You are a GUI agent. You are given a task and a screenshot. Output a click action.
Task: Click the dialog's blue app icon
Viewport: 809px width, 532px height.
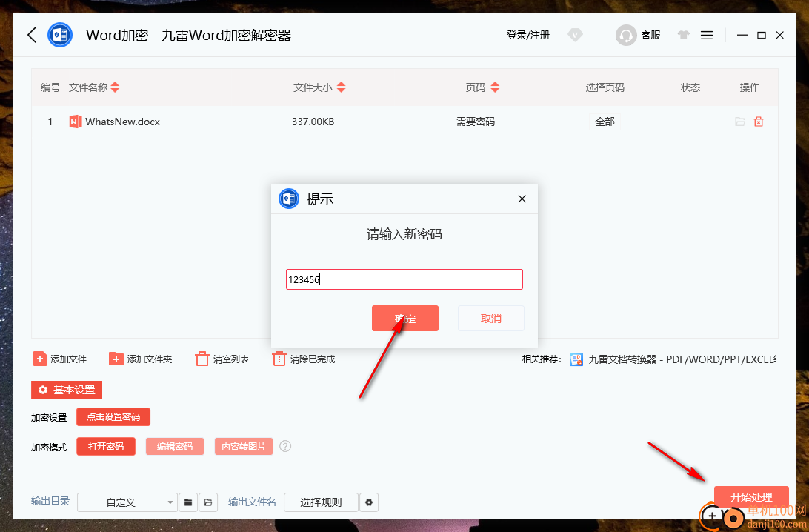pos(289,199)
